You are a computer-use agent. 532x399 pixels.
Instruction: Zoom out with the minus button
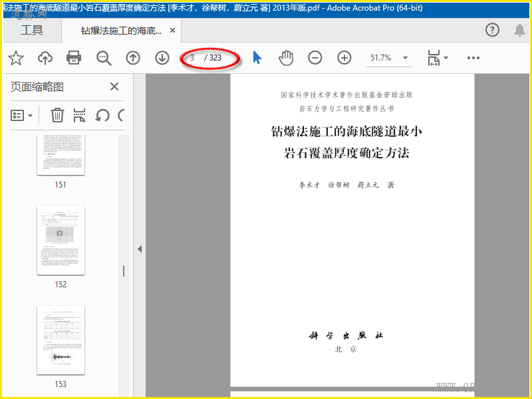[315, 58]
